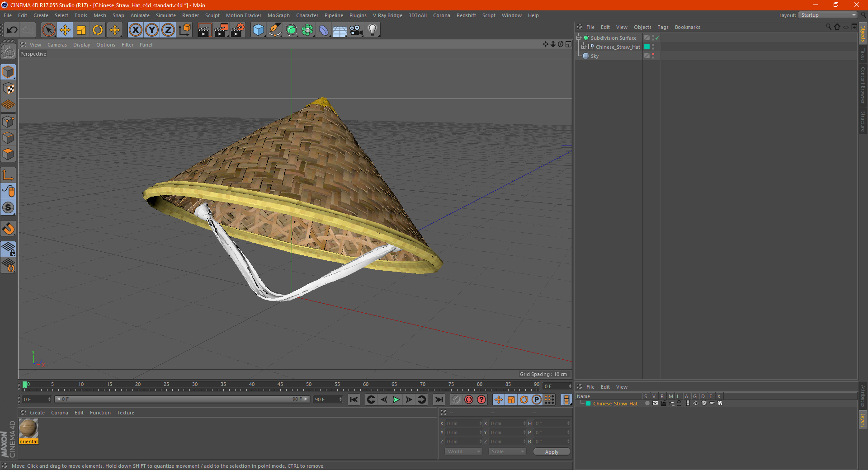This screenshot has width=868, height=470.
Task: Toggle Subdivision Surface enable checkmark
Action: 657,38
